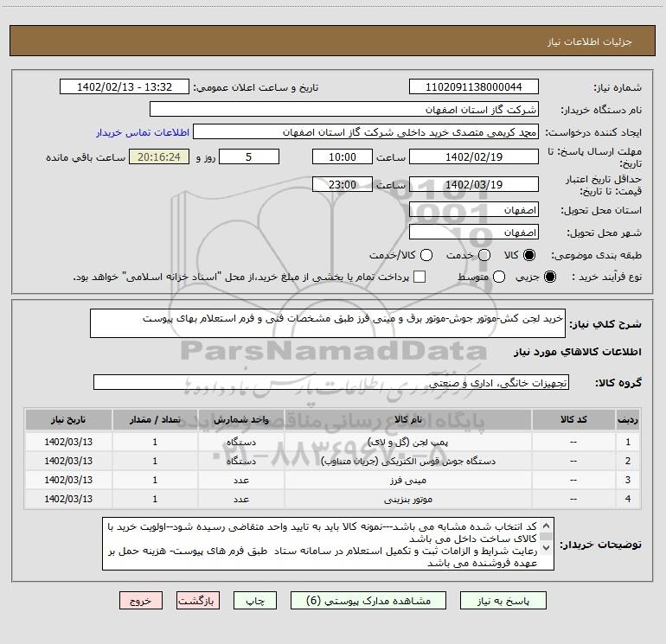Click the remaining days field showing 5
This screenshot has width=666, height=644.
pos(249,156)
